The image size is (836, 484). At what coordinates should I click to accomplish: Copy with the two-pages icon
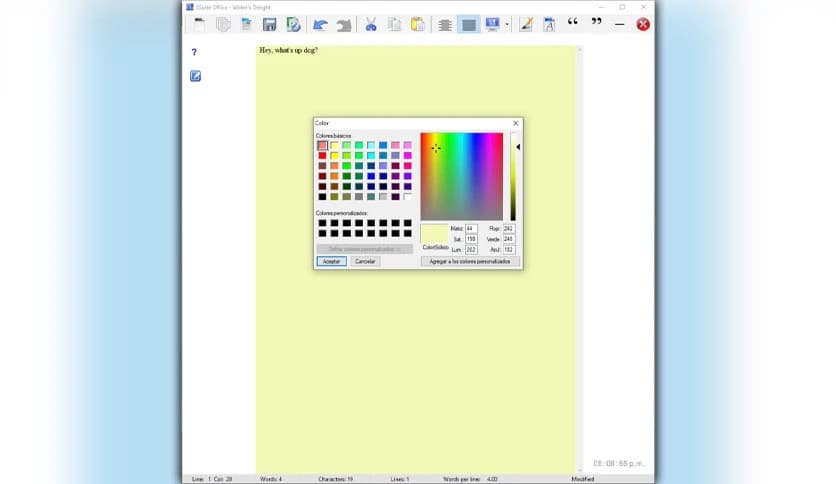[395, 24]
